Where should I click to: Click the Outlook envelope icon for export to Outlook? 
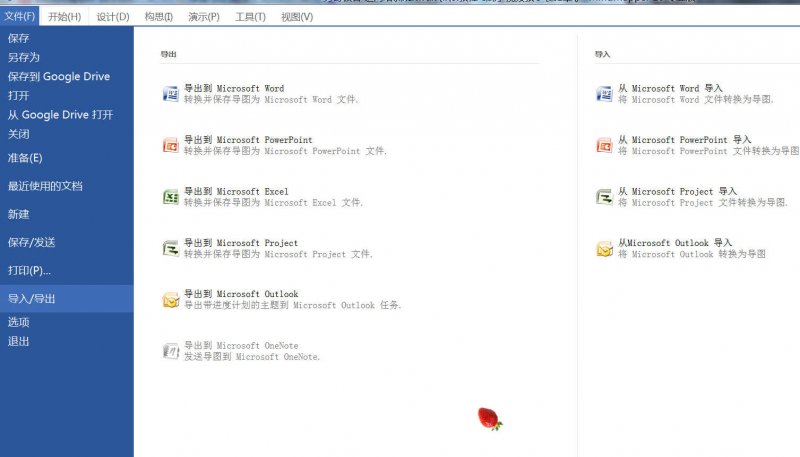pos(170,300)
